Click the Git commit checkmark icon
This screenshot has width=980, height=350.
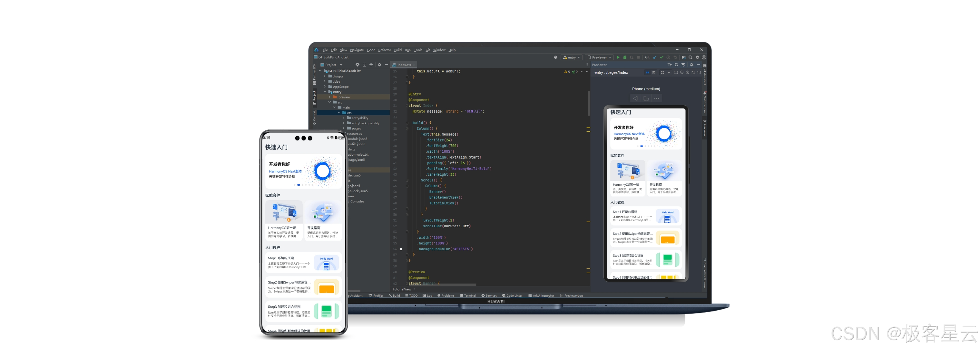(x=661, y=57)
